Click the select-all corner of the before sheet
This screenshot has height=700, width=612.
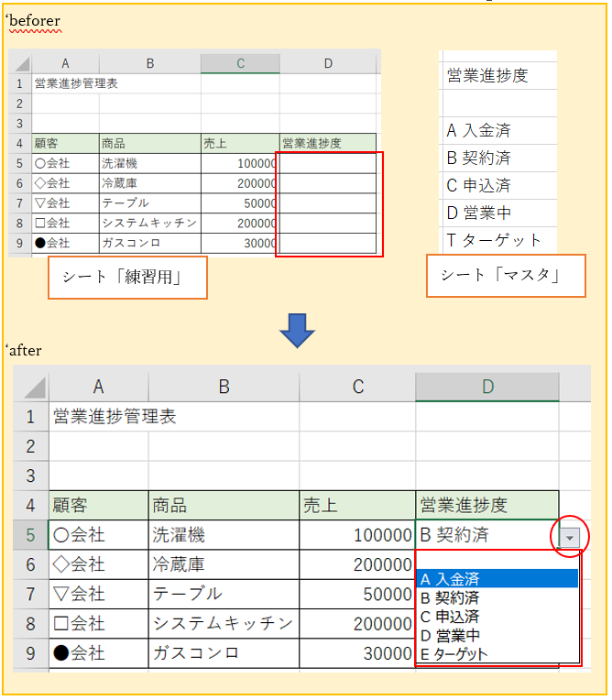[21, 62]
